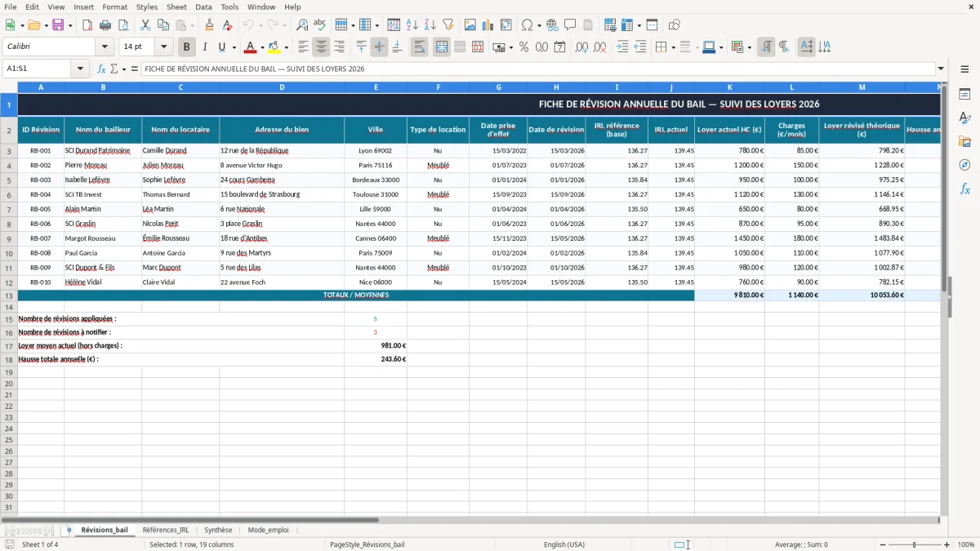Click the Sort Ascending icon
Viewport: 980px width, 551px height.
click(412, 25)
